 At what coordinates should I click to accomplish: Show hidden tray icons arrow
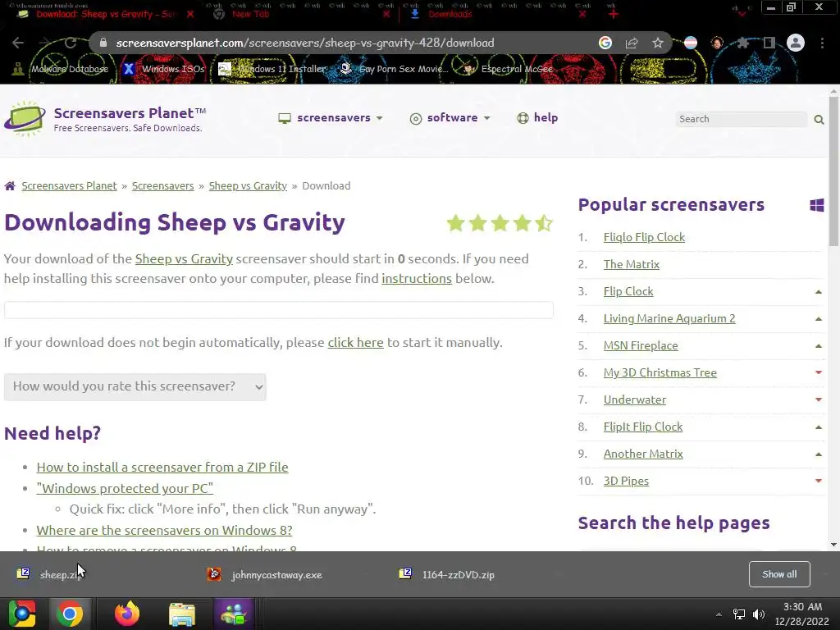click(719, 614)
